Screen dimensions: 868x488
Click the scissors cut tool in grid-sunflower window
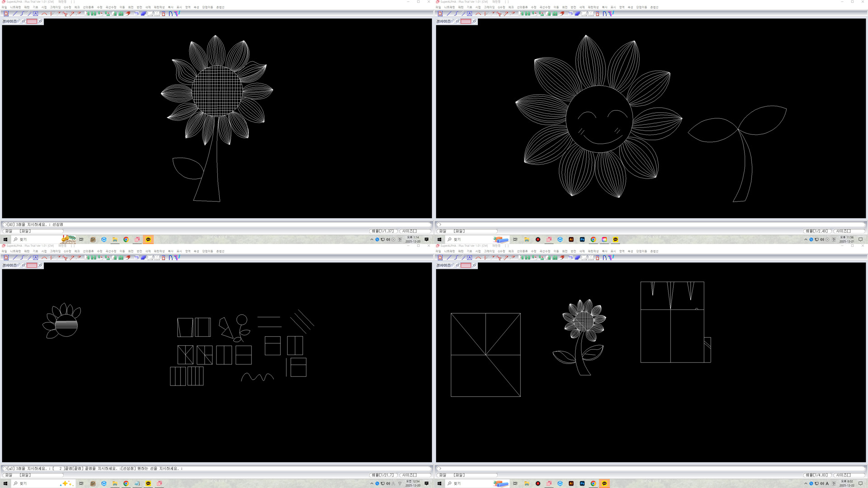(65, 14)
